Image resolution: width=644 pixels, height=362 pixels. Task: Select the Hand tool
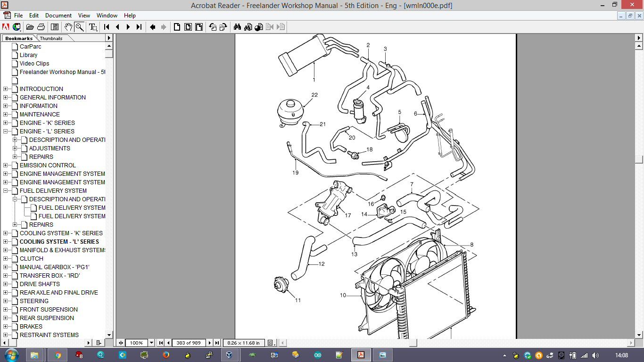(x=69, y=27)
